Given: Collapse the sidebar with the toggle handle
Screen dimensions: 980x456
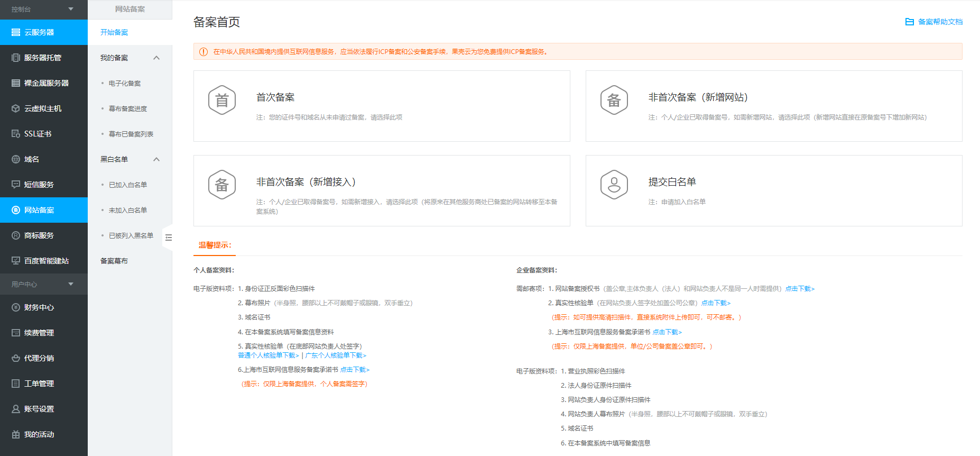Looking at the screenshot, I should click(168, 238).
